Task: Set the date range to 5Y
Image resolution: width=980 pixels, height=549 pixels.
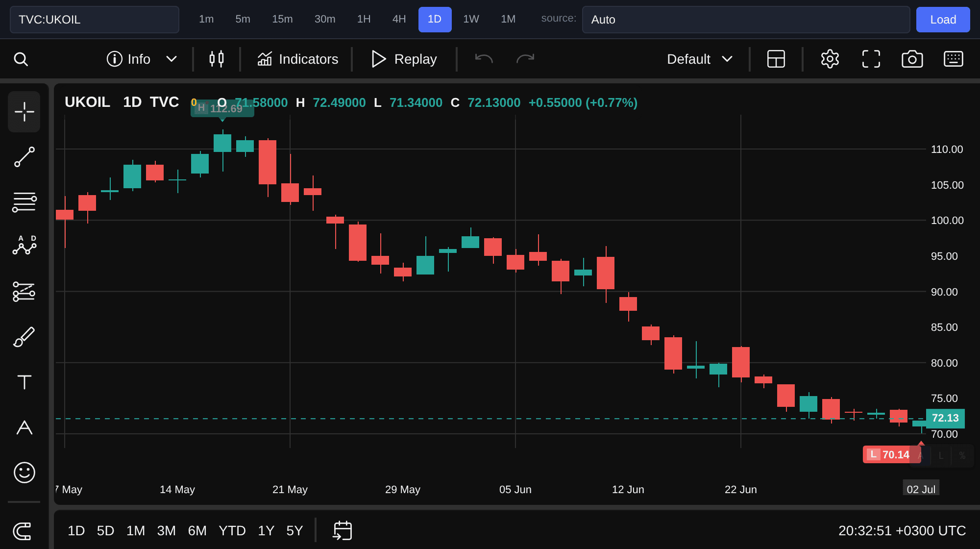Action: (294, 531)
